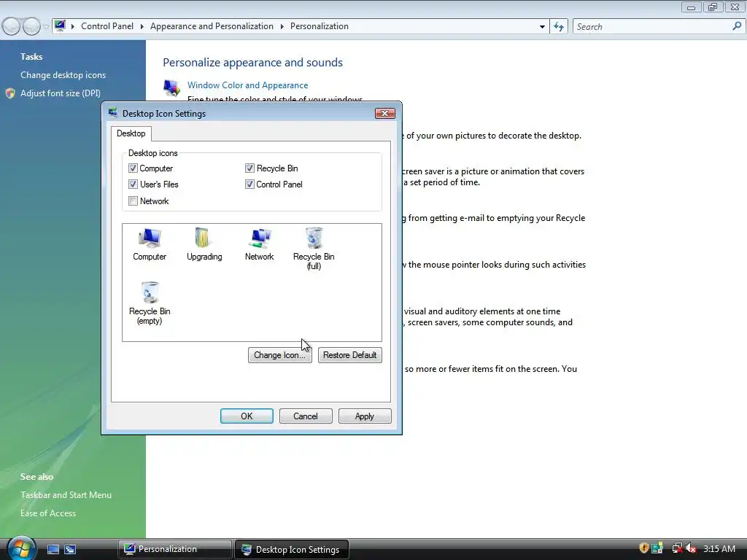747x560 pixels.
Task: Click the Apply button
Action: pos(365,416)
